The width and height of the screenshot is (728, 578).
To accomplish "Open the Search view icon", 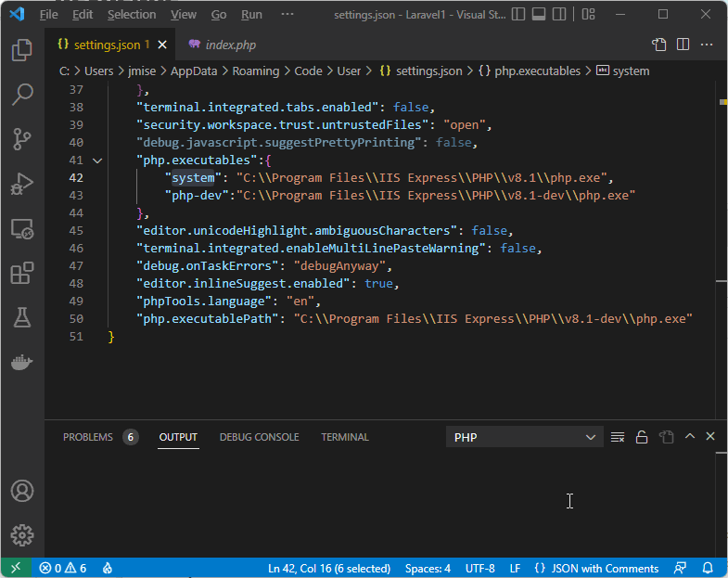I will click(22, 95).
